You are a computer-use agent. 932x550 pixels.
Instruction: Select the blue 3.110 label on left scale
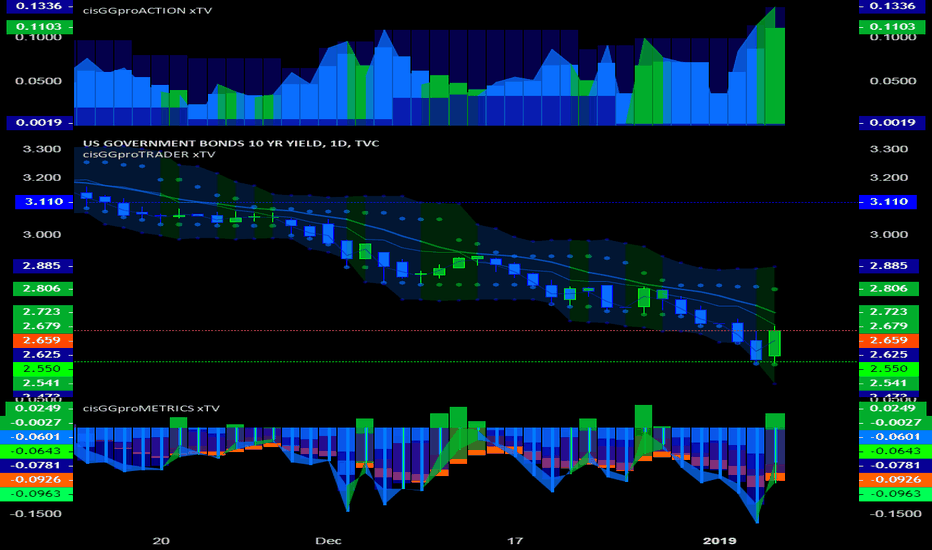(x=44, y=202)
